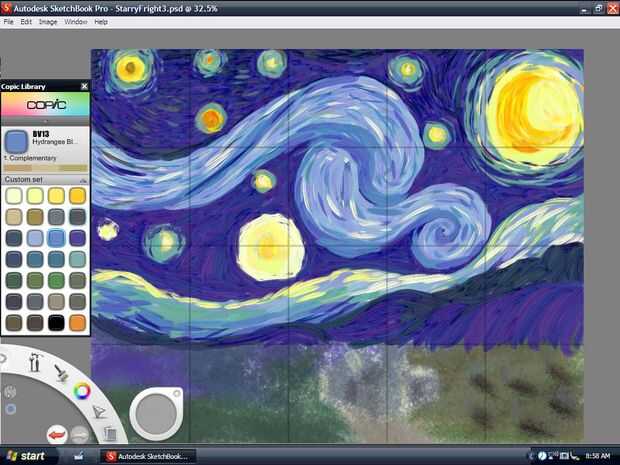Viewport: 620px width, 465px height.
Task: Click the current BV13 color swatch
Action: pos(16,142)
